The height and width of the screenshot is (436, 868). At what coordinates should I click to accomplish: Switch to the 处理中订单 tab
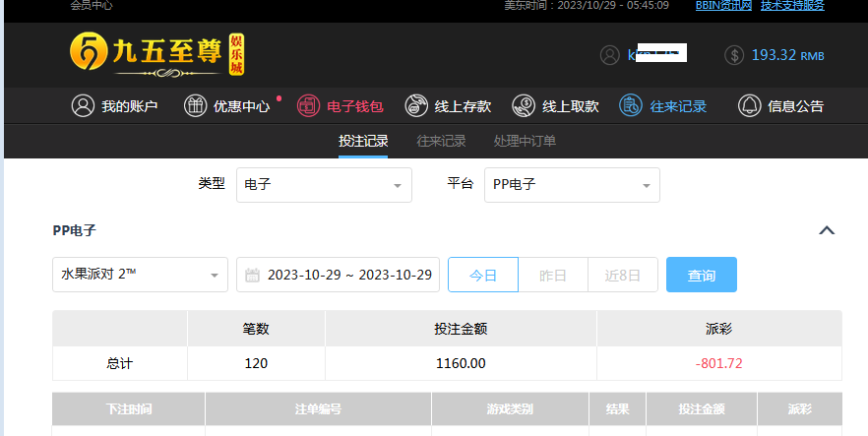(525, 141)
